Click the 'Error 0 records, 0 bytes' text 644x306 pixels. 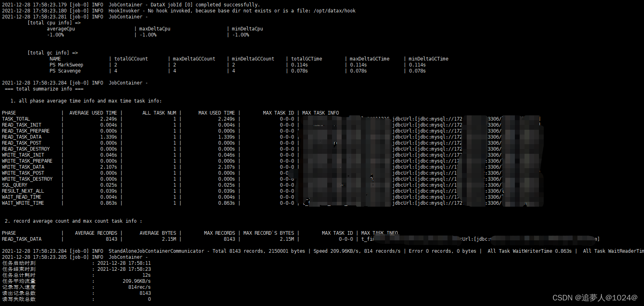click(x=443, y=251)
